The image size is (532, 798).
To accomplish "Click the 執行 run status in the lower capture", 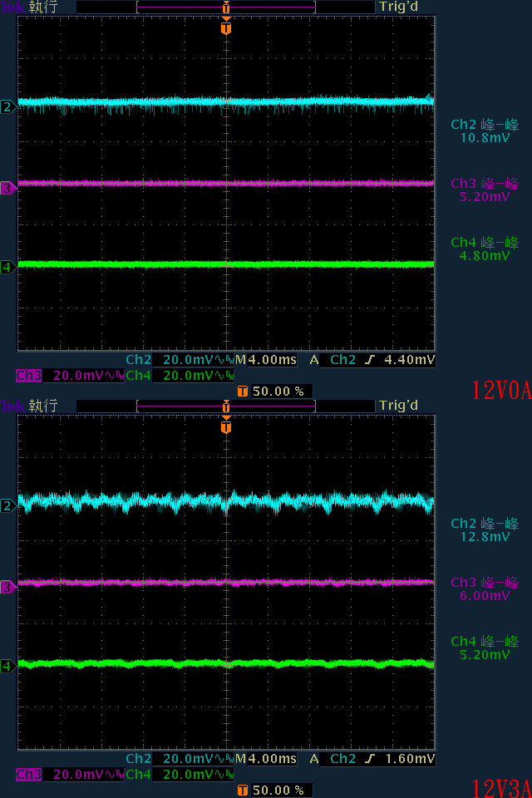I will point(43,406).
